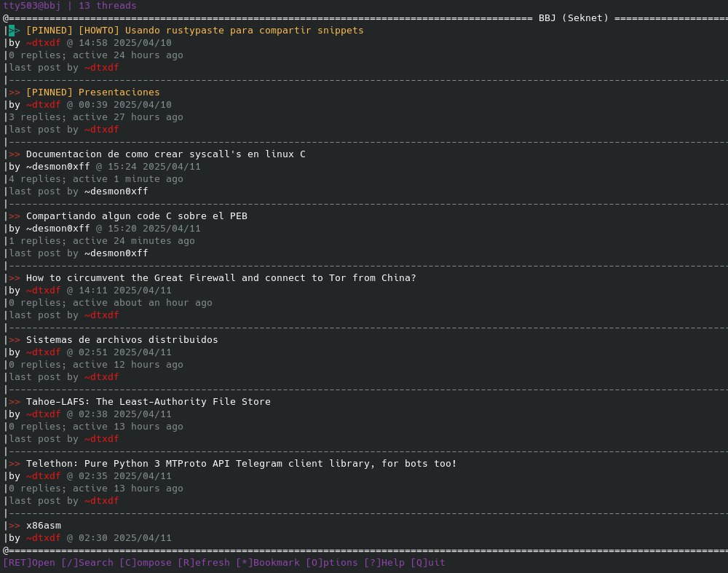This screenshot has height=573, width=728.
Task: Click 'last post by ~desmon0xff' under Compartiendo thread
Action: pyautogui.click(x=79, y=253)
